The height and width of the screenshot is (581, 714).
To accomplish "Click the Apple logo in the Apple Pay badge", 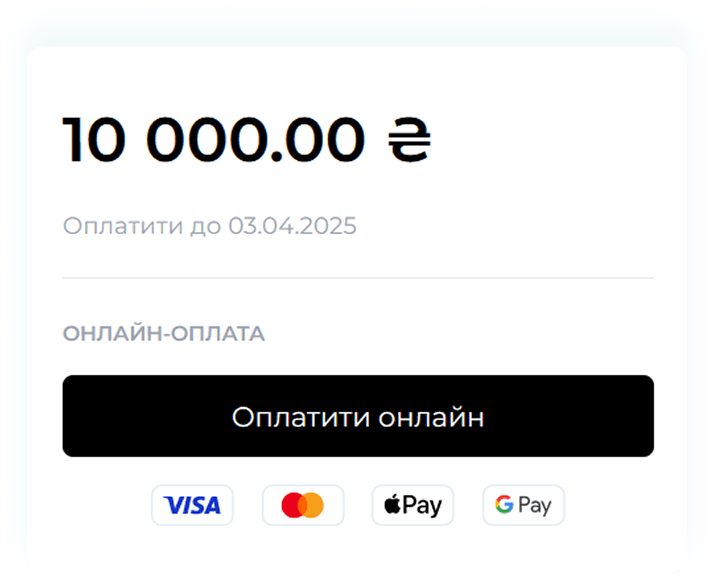I will click(x=392, y=505).
